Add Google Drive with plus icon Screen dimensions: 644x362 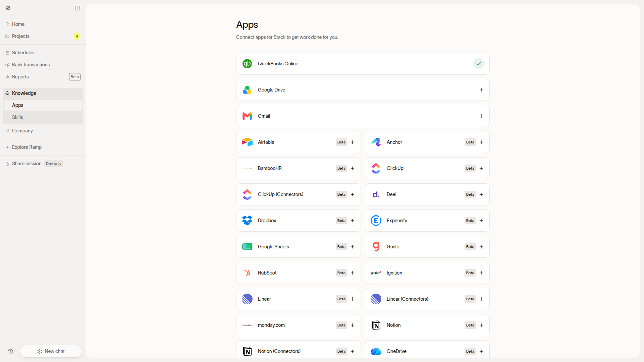481,90
